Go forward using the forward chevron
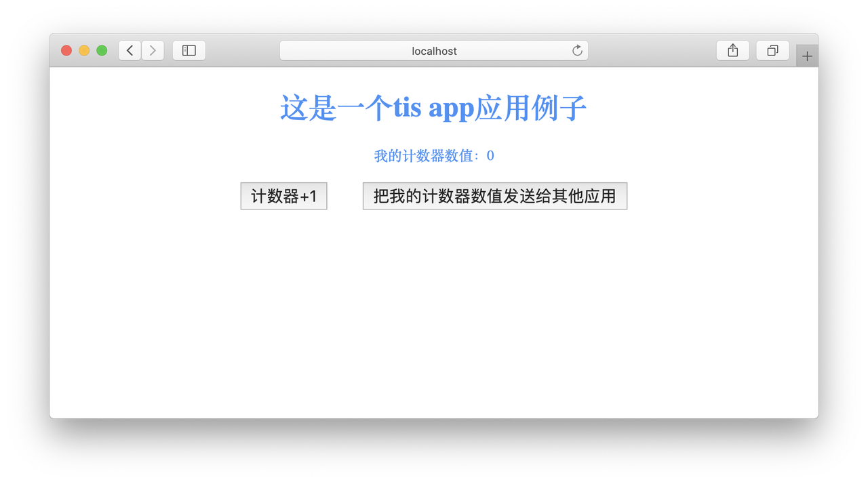Viewport: 868px width, 484px height. click(x=153, y=51)
